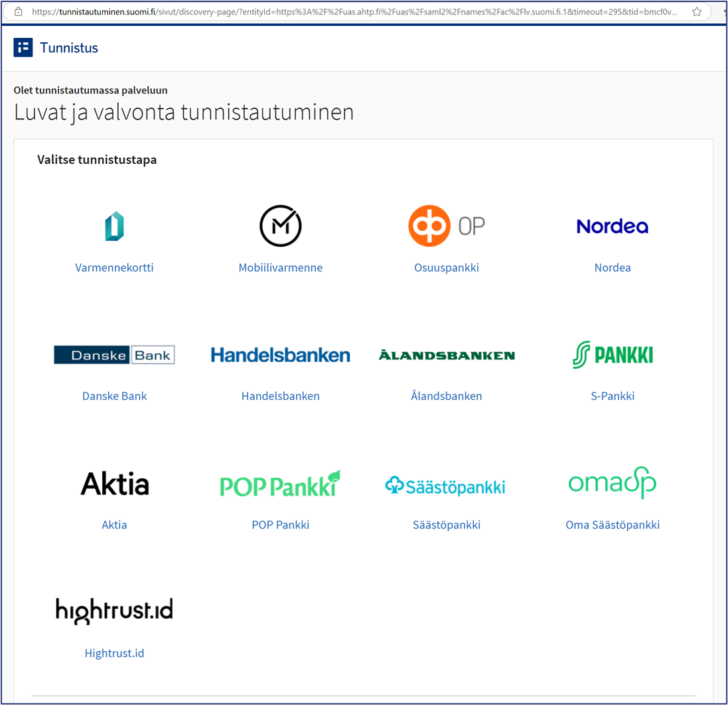The height and width of the screenshot is (705, 728).
Task: Select the Mobiilivarmenne circular M logo
Action: tap(280, 226)
